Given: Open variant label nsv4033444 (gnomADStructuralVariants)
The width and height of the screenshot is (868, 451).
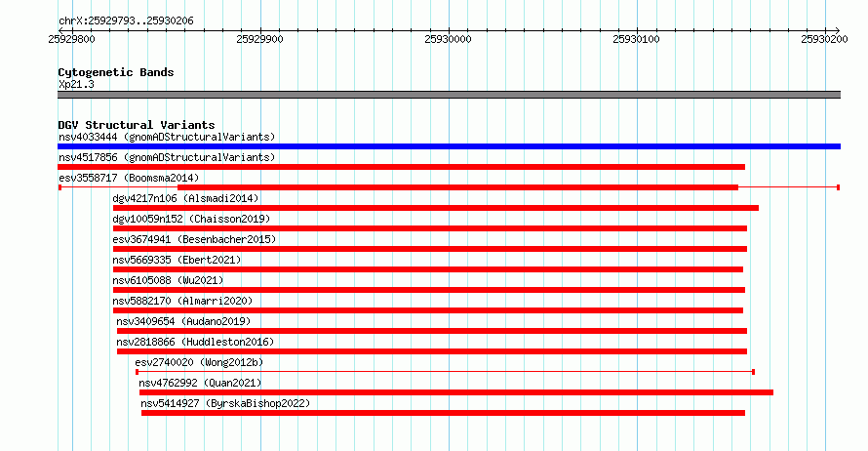Looking at the screenshot, I should coord(167,137).
